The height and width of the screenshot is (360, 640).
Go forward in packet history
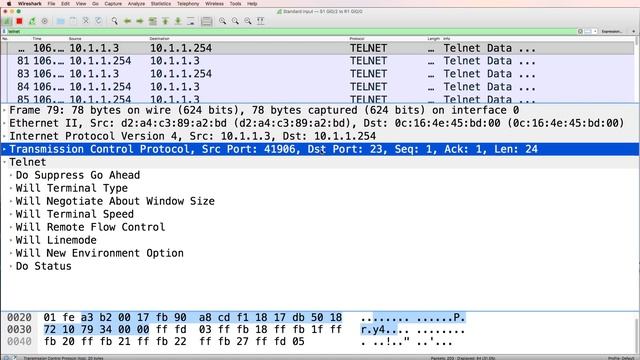[x=140, y=21]
